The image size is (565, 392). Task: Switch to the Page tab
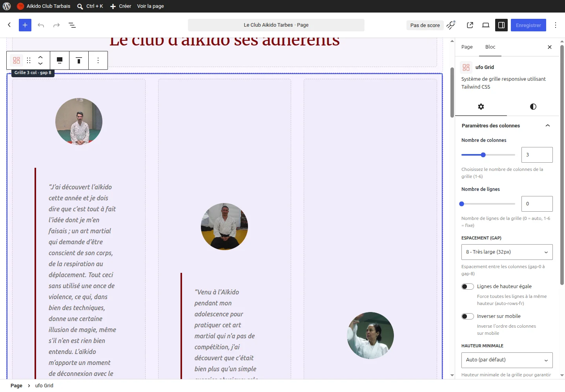(467, 47)
